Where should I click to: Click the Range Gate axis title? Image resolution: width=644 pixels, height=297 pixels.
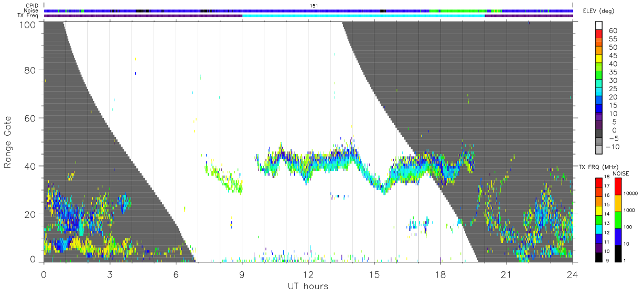(8, 142)
